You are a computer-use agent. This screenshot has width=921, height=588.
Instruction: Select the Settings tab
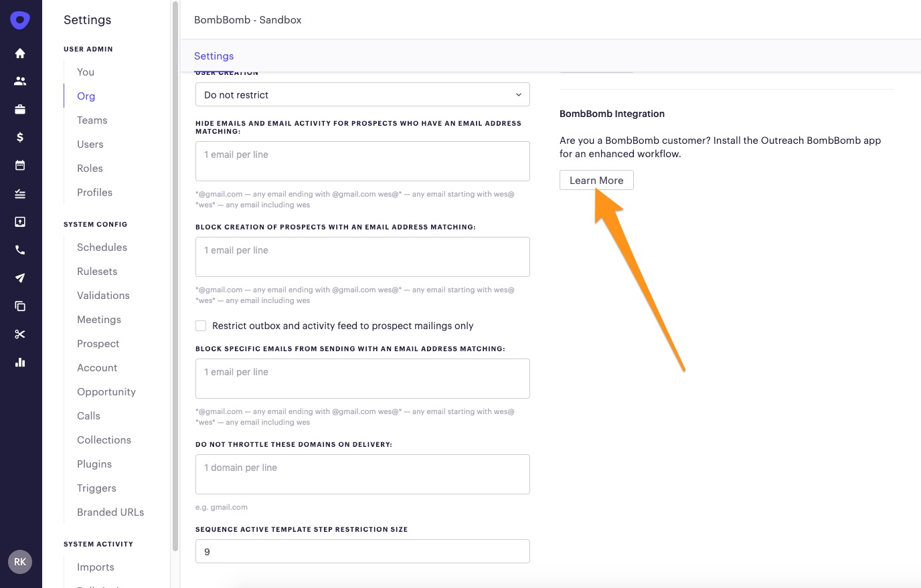(x=214, y=56)
